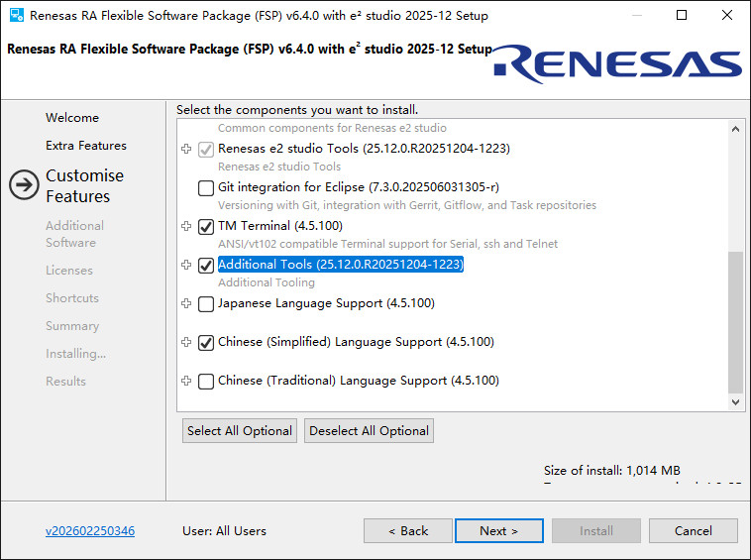This screenshot has height=560, width=751.
Task: Expand Chinese (Simplified) Language Support node
Action: (x=186, y=342)
